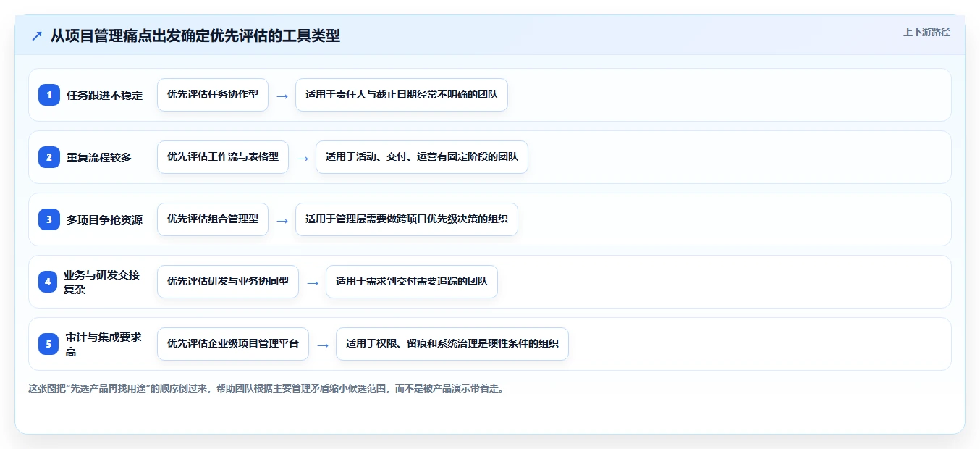Click 适用于管理层需要做跨项目优先级决策的组织 box
Viewport: 980px width, 449px height.
[407, 219]
